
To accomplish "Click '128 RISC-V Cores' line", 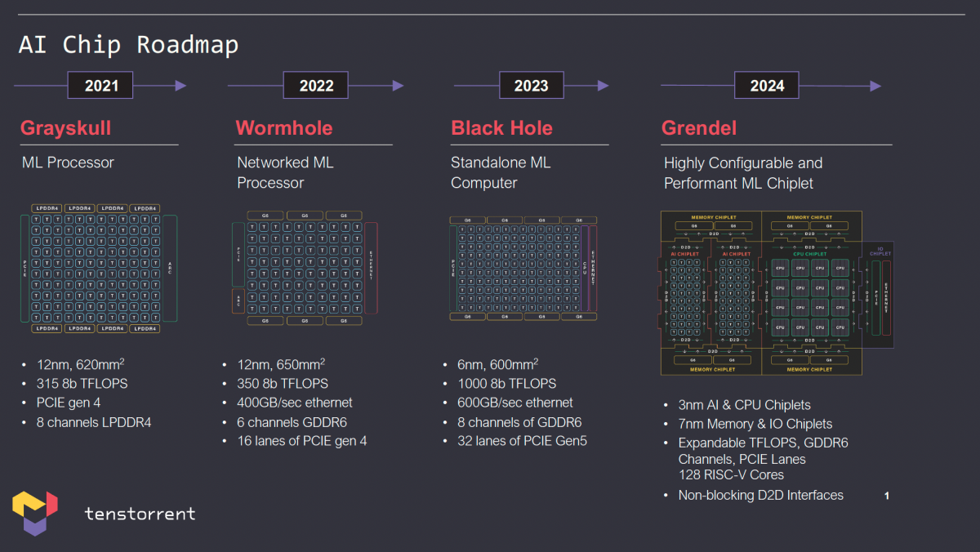I will pyautogui.click(x=731, y=474).
